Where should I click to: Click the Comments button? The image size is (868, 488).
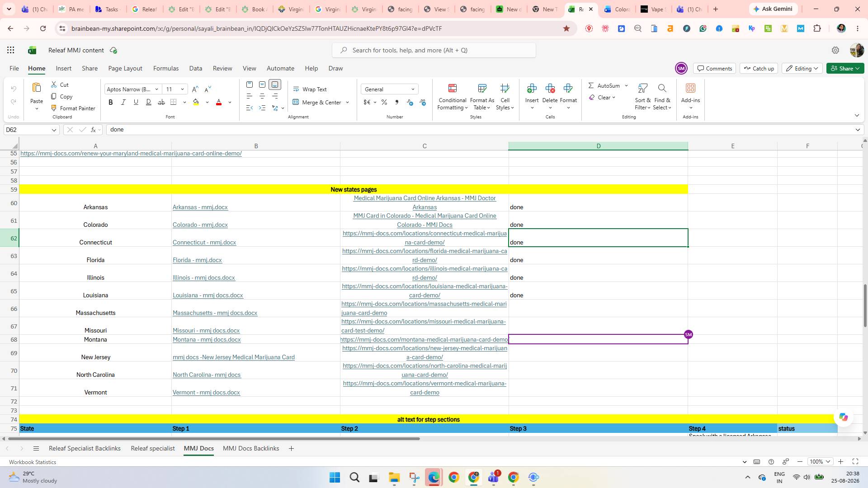[714, 69]
